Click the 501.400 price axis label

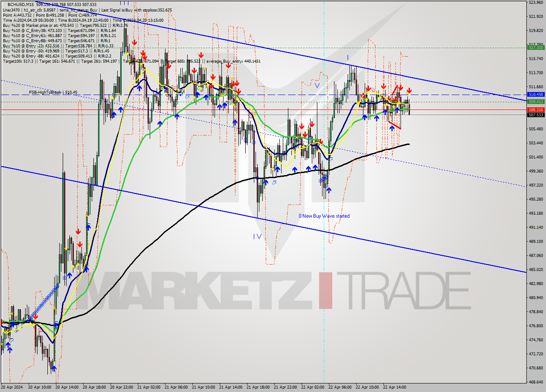[x=535, y=157]
